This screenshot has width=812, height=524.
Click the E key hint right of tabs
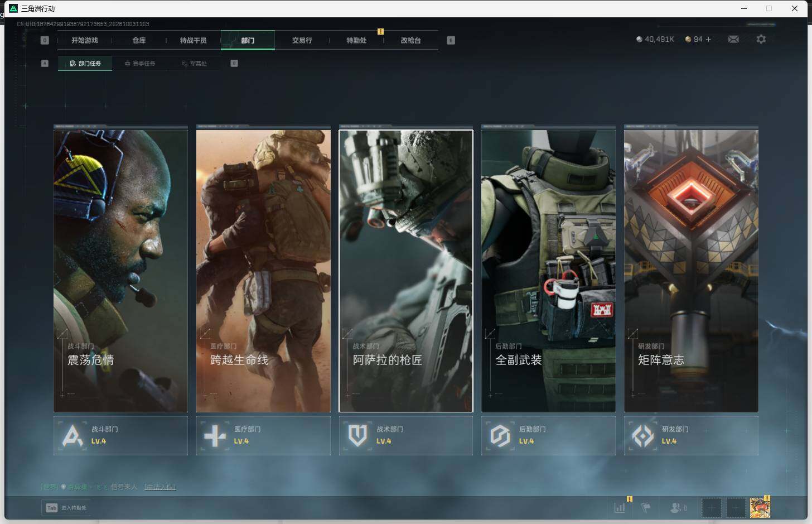(x=451, y=40)
